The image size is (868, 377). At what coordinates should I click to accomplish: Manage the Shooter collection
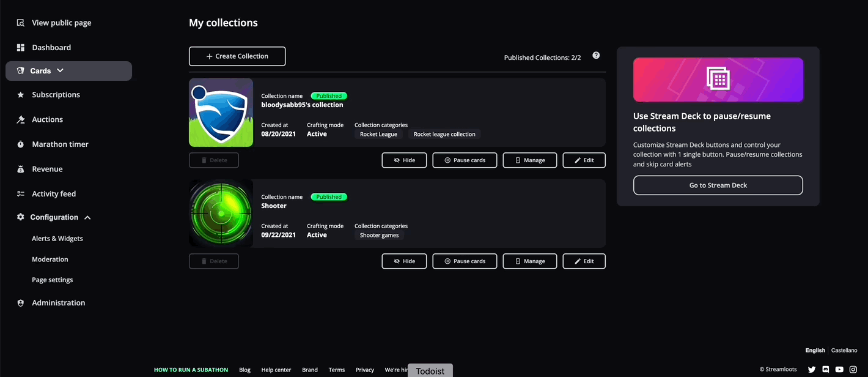[x=530, y=261]
